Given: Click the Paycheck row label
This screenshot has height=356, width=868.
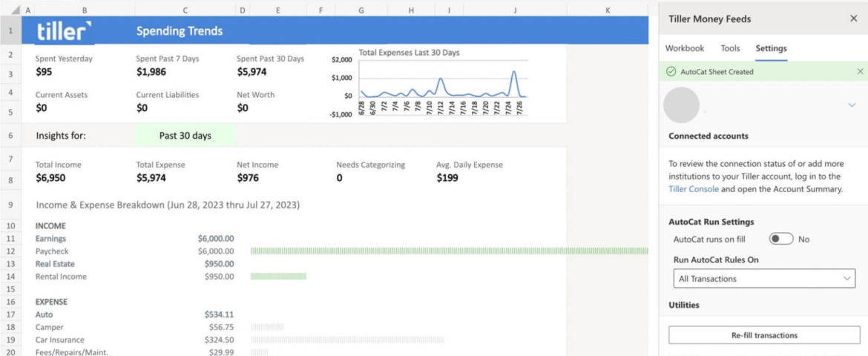Looking at the screenshot, I should [51, 251].
